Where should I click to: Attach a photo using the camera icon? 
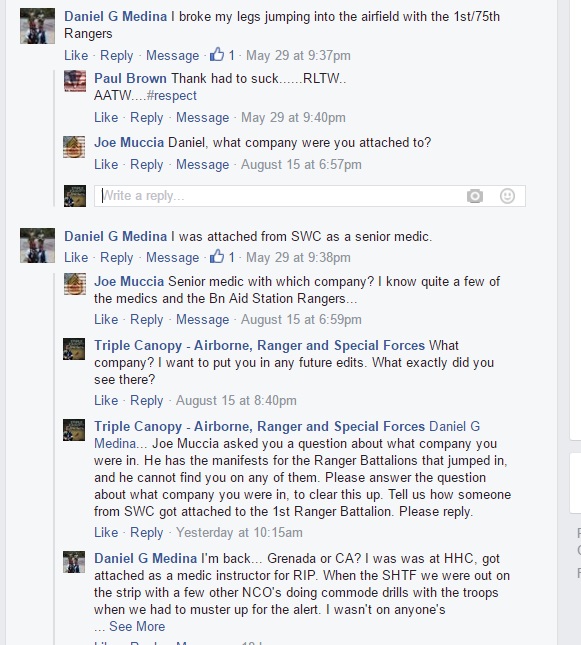point(474,196)
